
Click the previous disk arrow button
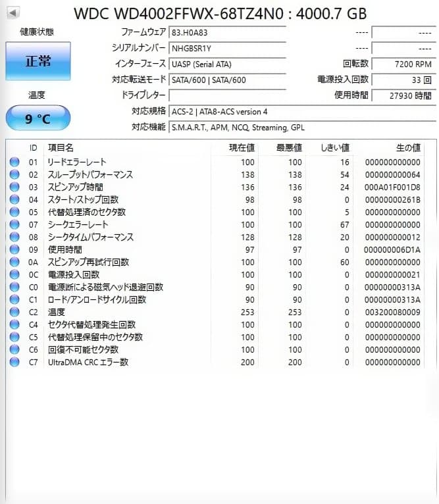(13, 13)
